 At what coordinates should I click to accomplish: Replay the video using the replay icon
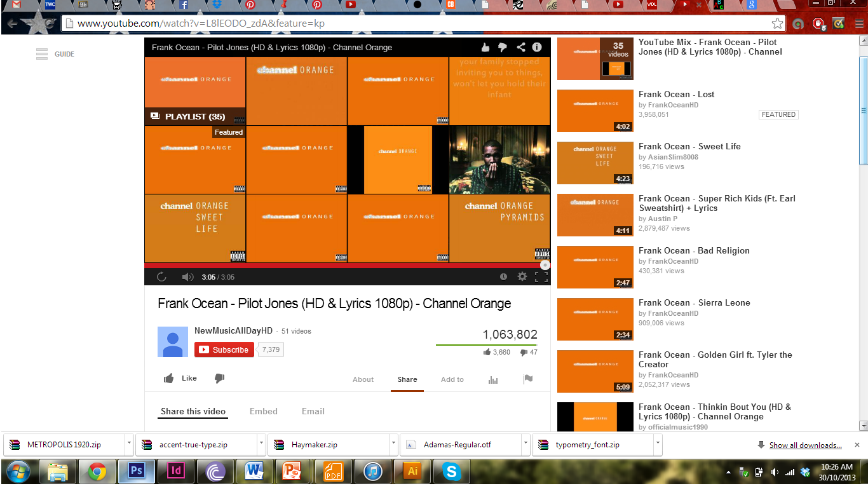pos(161,276)
